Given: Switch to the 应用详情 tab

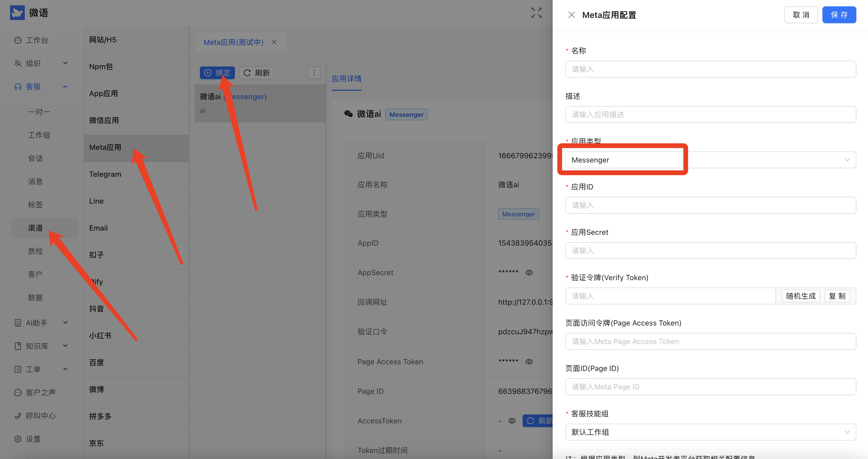Looking at the screenshot, I should 346,79.
